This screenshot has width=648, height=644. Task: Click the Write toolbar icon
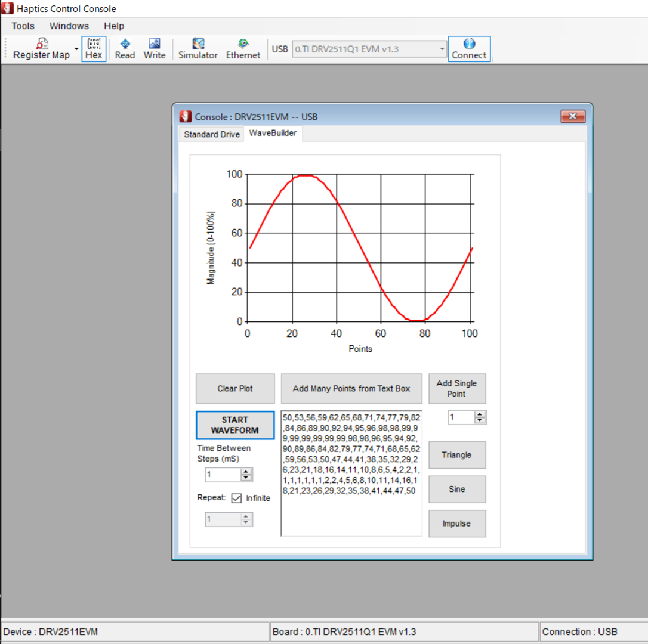(x=155, y=49)
